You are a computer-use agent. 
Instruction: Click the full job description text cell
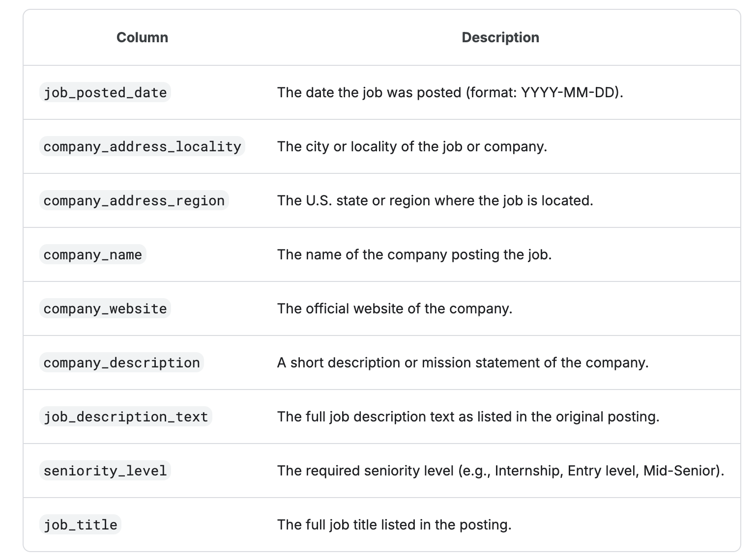click(x=468, y=417)
